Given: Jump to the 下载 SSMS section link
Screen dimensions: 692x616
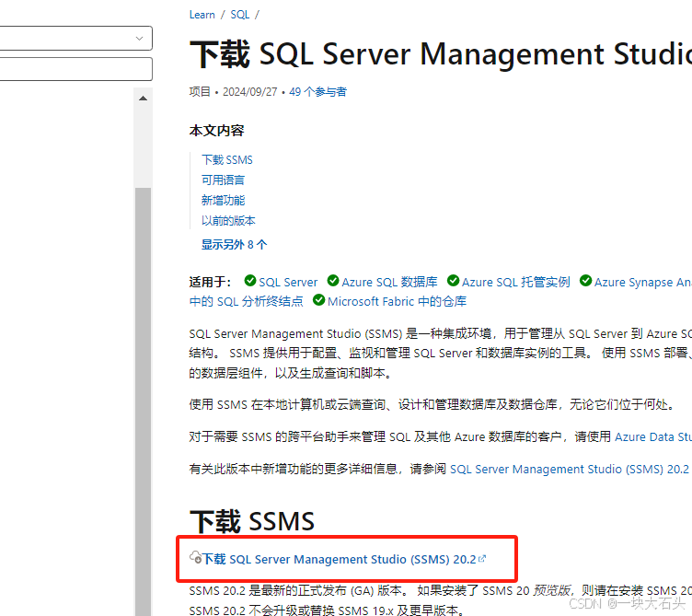Looking at the screenshot, I should point(227,160).
